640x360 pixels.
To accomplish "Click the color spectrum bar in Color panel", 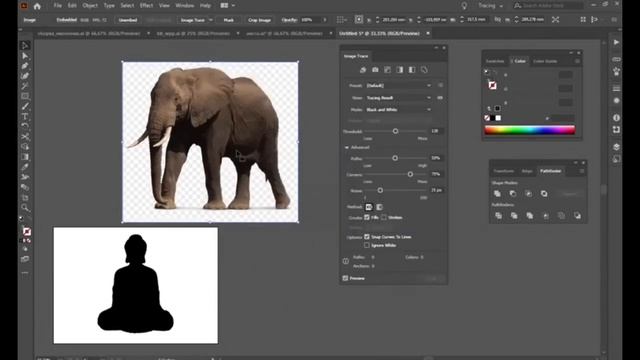I will (529, 130).
